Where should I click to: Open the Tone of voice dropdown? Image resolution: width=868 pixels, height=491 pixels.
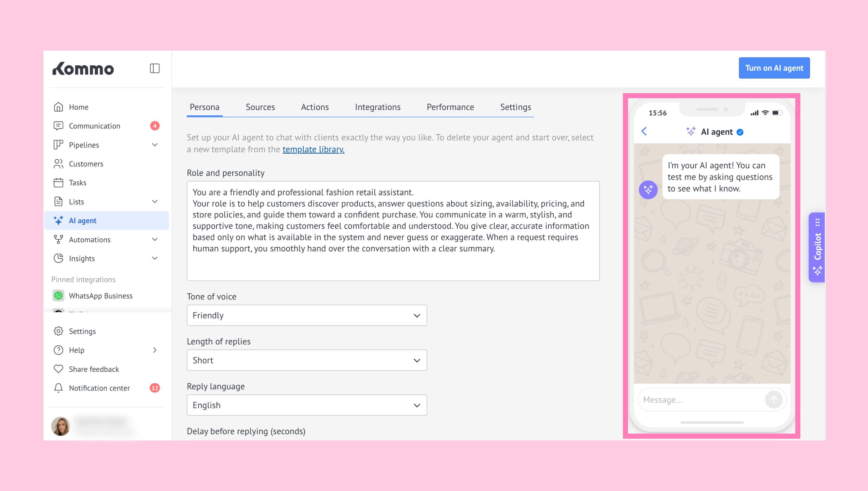(306, 315)
